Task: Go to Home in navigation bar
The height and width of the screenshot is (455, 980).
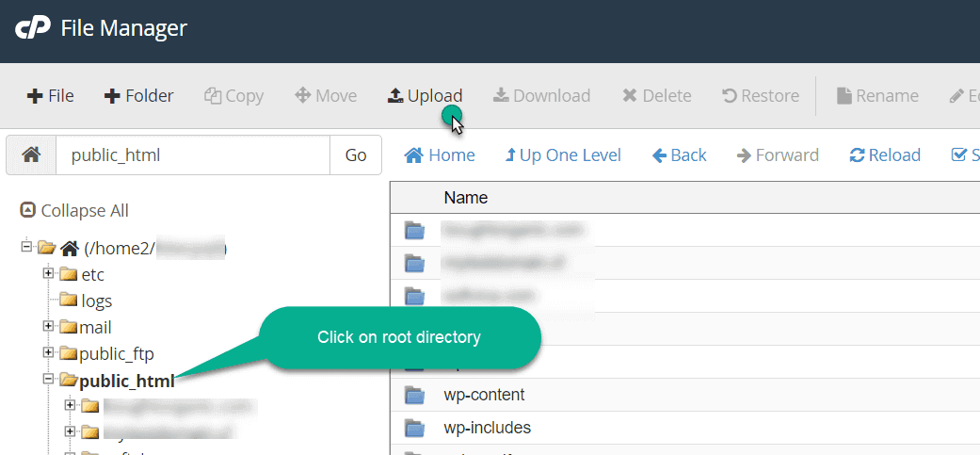Action: 440,155
